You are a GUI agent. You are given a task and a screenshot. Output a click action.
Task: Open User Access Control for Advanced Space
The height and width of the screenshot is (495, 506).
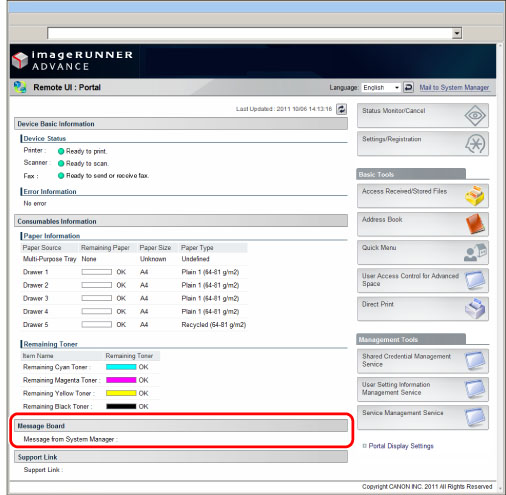423,281
